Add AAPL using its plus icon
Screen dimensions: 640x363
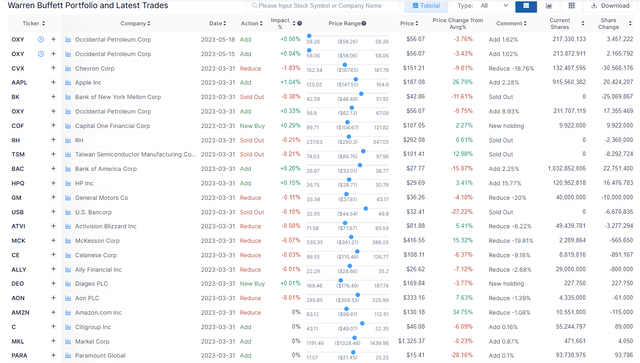click(x=53, y=82)
